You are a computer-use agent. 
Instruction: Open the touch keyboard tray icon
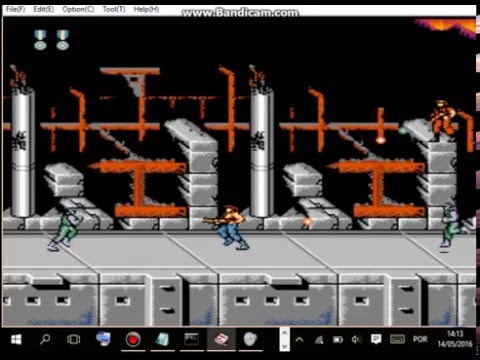[397, 340]
